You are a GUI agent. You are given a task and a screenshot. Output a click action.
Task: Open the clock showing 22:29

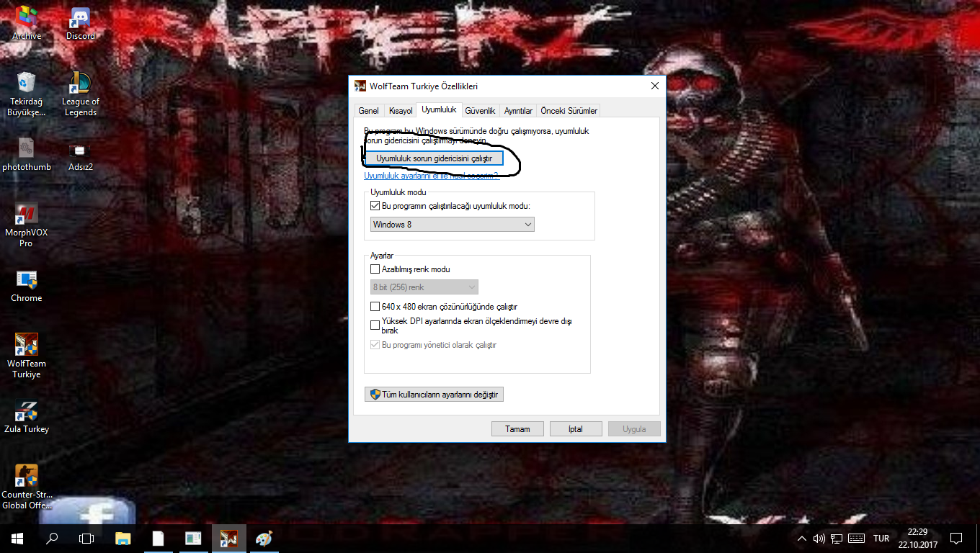[x=917, y=538]
